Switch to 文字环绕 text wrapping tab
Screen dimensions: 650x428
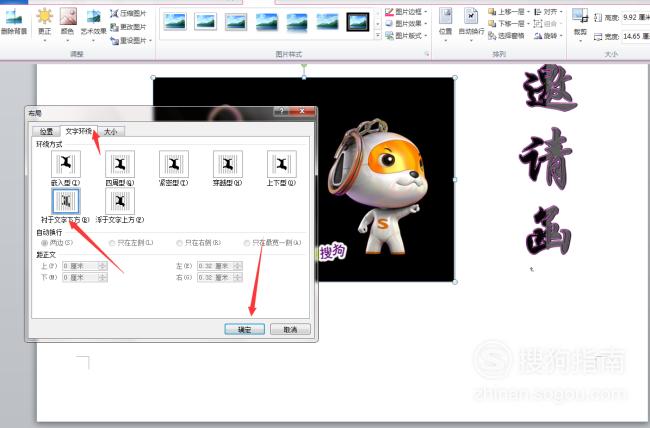click(79, 131)
